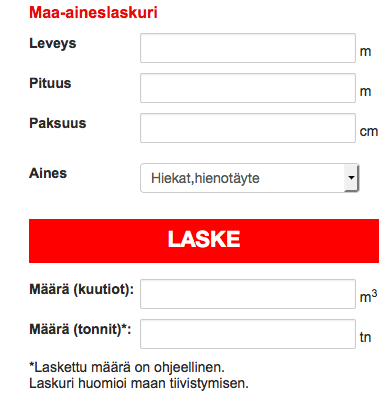Select the Paksuus thickness input field
The width and height of the screenshot is (382, 414).
[248, 128]
